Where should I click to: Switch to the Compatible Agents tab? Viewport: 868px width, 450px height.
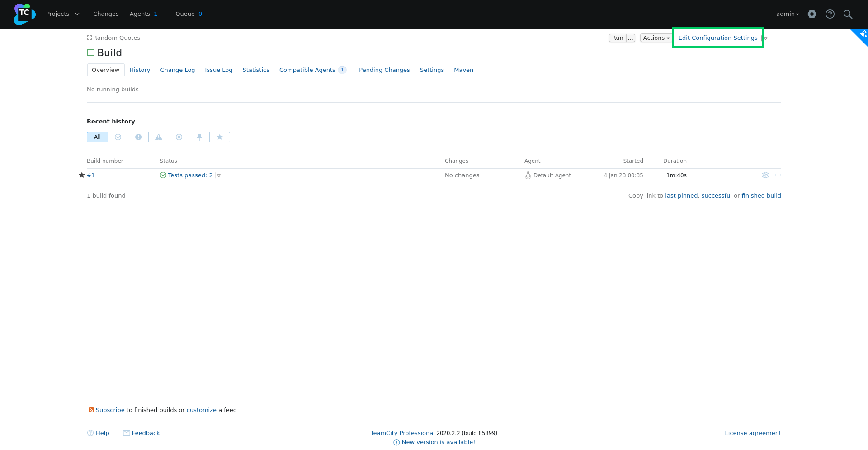coord(313,70)
